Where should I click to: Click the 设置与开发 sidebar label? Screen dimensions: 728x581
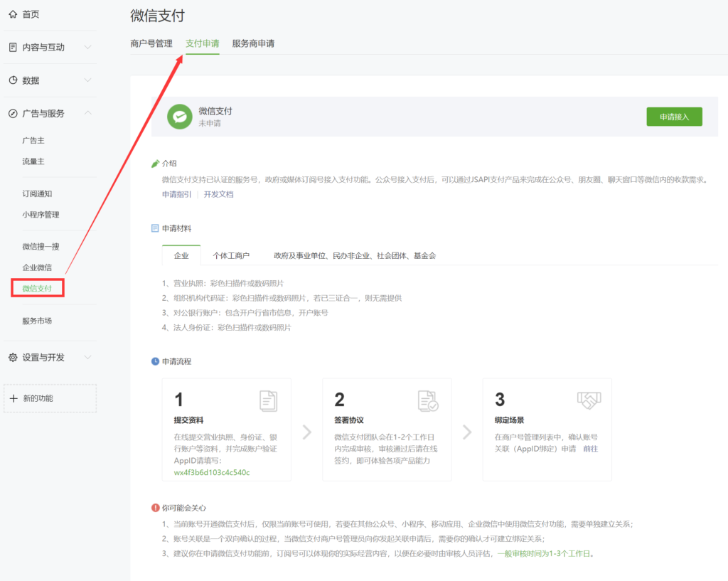point(43,357)
